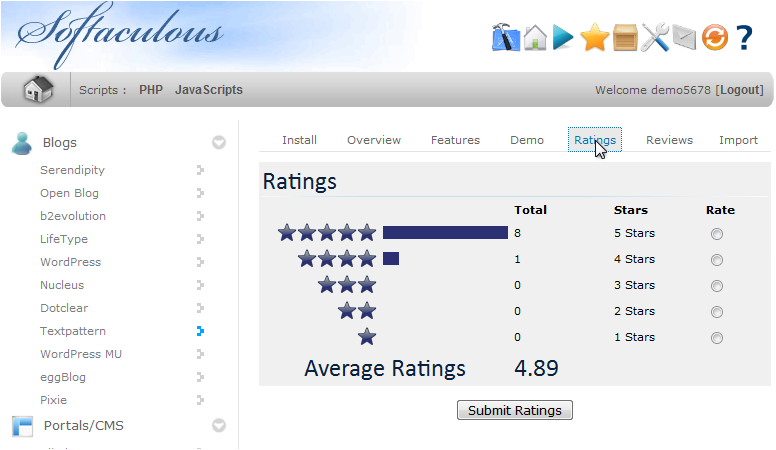The width and height of the screenshot is (776, 450).
Task: Click arrow icon next to Pixie
Action: pyautogui.click(x=200, y=400)
